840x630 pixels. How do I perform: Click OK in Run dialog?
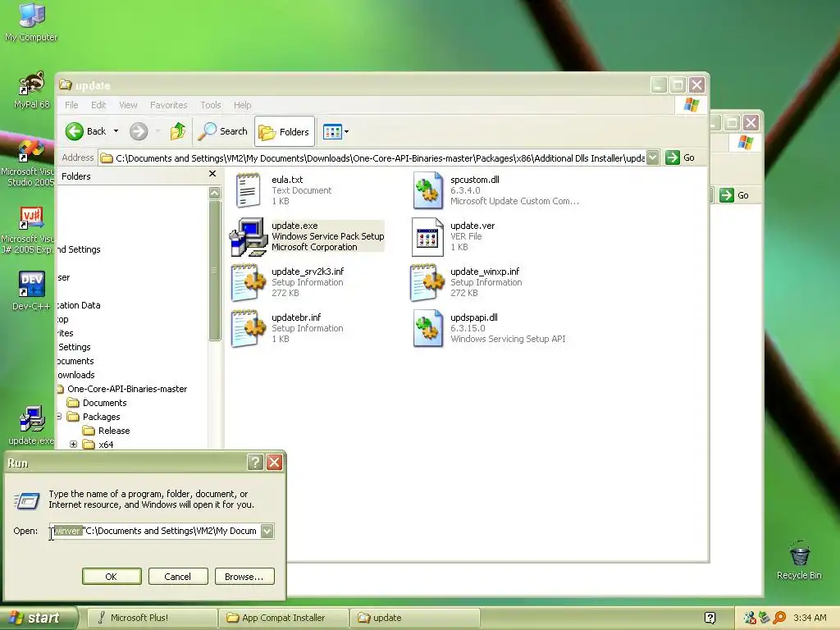point(112,577)
